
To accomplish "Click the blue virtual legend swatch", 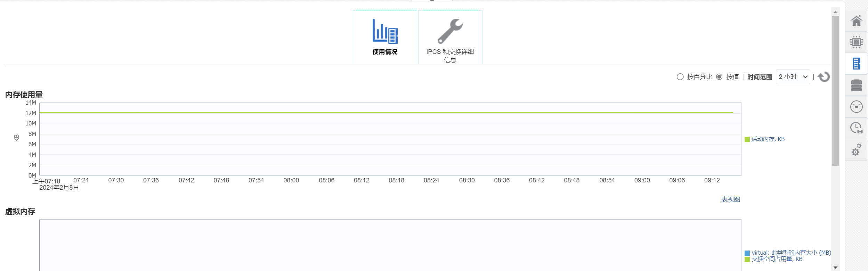I will click(x=747, y=253).
